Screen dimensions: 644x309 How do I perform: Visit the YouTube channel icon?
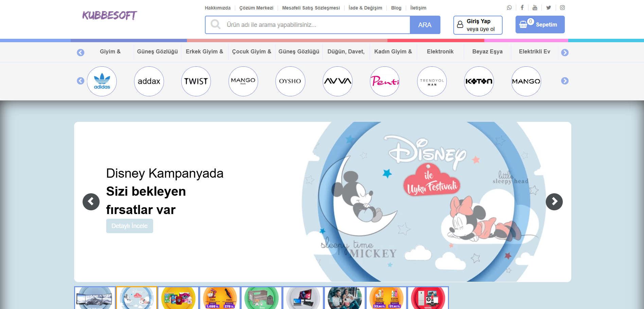point(535,7)
